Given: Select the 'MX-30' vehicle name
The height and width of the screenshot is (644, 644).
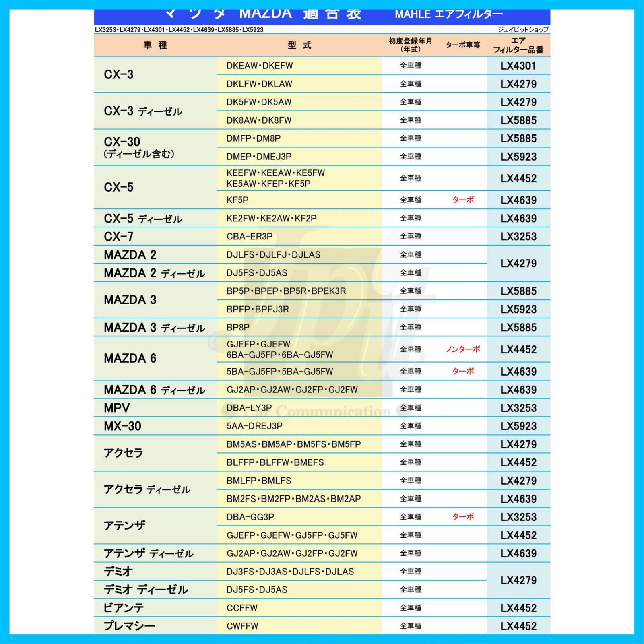Looking at the screenshot, I should (x=123, y=426).
